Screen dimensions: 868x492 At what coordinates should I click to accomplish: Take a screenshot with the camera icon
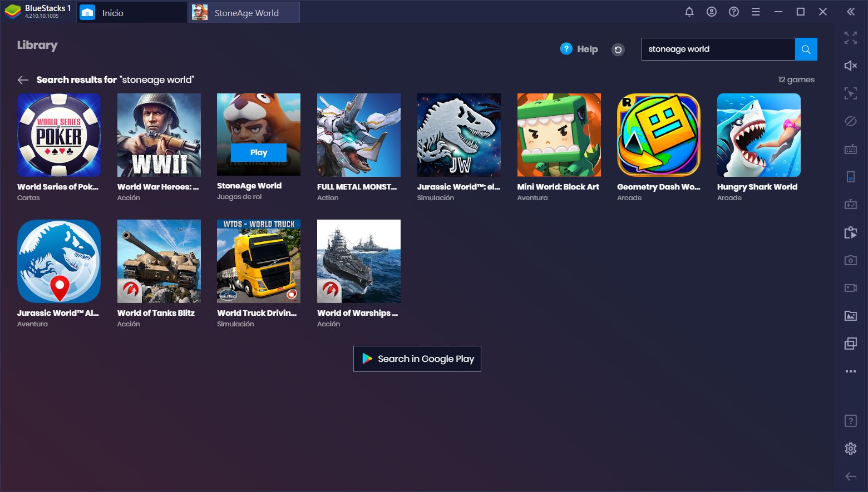pyautogui.click(x=851, y=260)
